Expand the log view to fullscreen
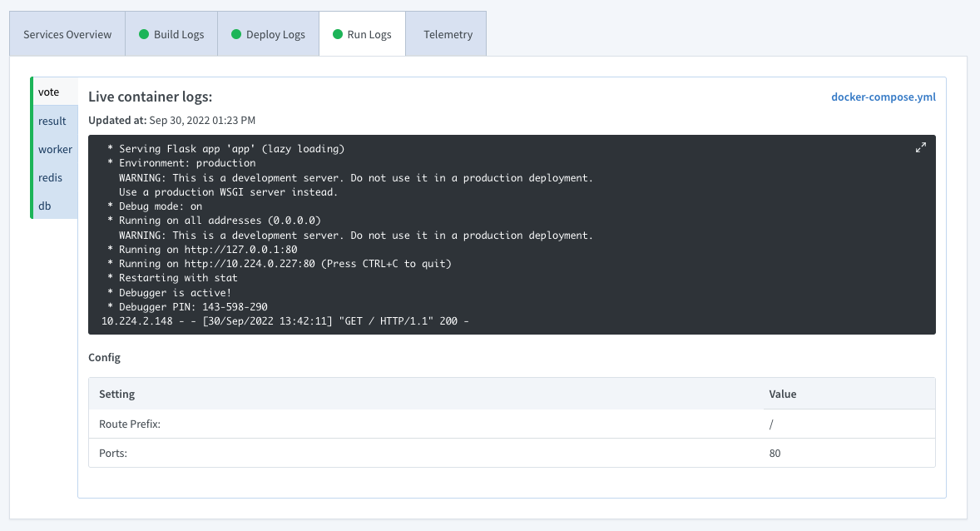The image size is (980, 531). coord(921,147)
